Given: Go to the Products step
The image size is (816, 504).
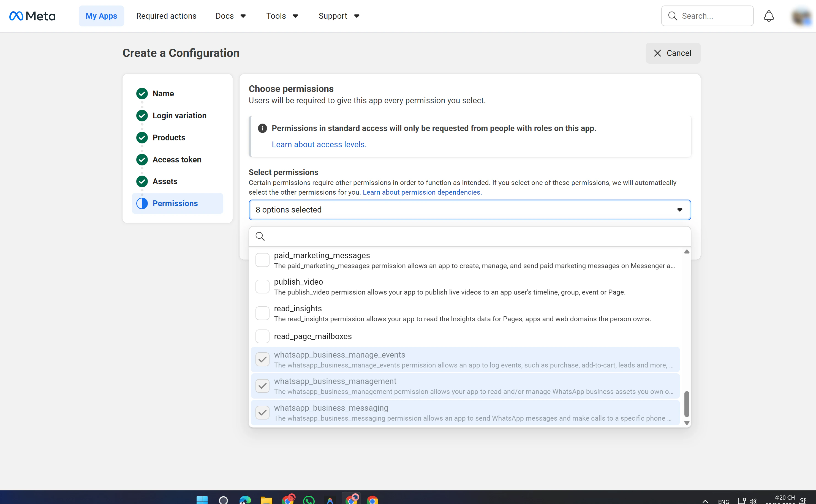Looking at the screenshot, I should point(169,138).
